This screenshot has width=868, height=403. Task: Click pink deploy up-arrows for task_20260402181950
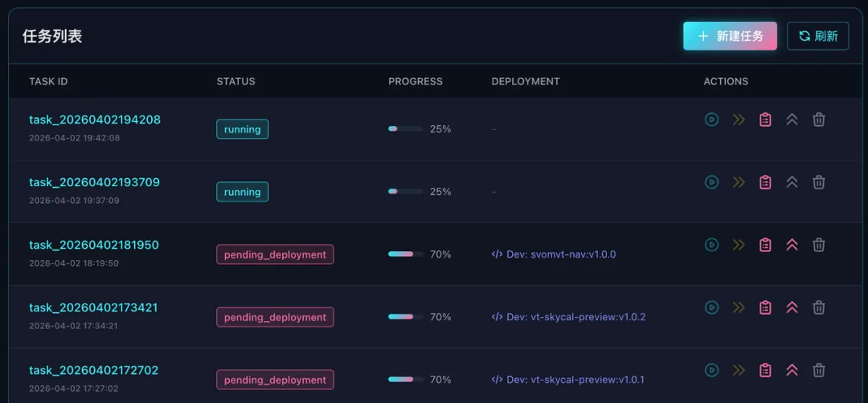pos(792,245)
